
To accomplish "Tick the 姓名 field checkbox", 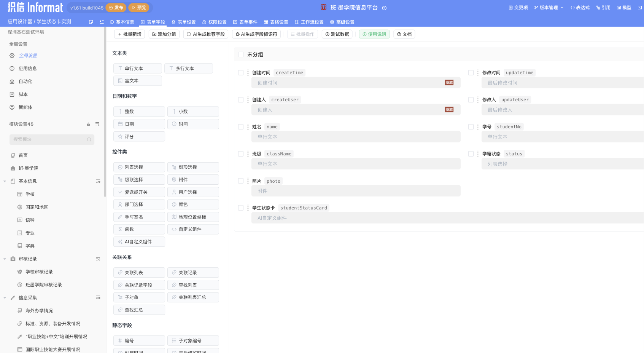I will click(241, 127).
